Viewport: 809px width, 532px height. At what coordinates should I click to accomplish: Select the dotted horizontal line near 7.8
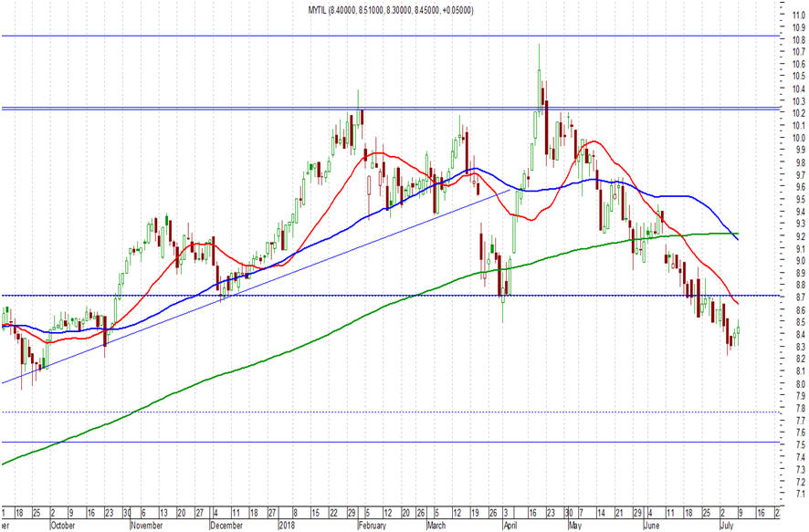click(x=390, y=412)
